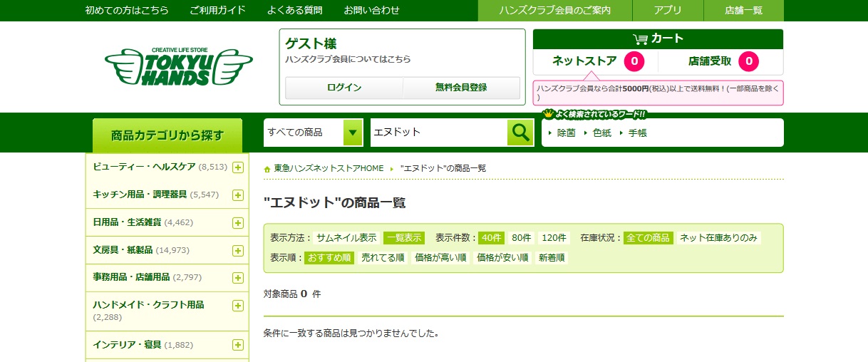This screenshot has height=362, width=868.
Task: Open 事務用品・店舗用品 category link
Action: coord(131,277)
